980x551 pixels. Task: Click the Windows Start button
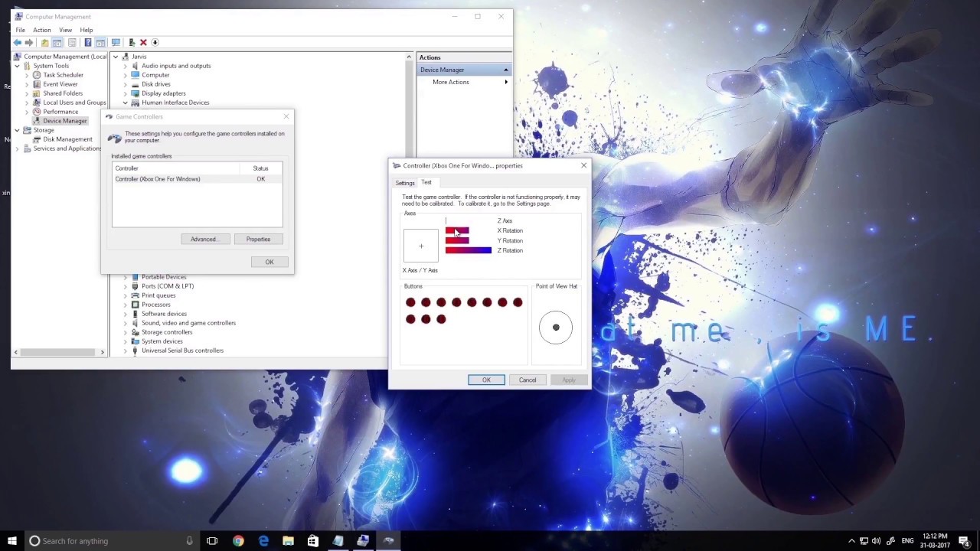[x=12, y=541]
